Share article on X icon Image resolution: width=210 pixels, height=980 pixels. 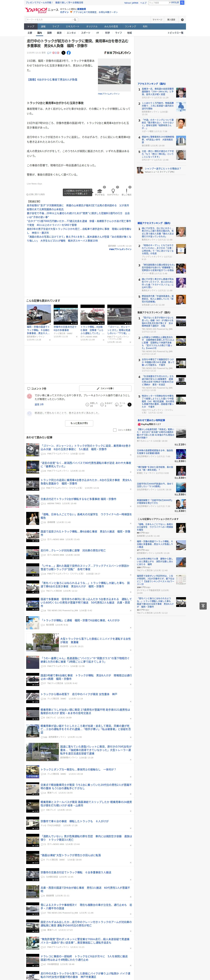[63, 53]
